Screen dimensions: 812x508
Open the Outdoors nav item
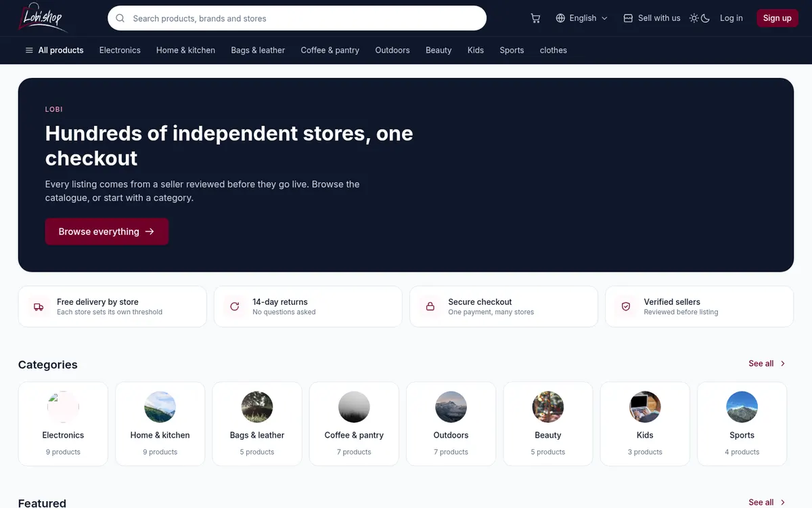(392, 50)
